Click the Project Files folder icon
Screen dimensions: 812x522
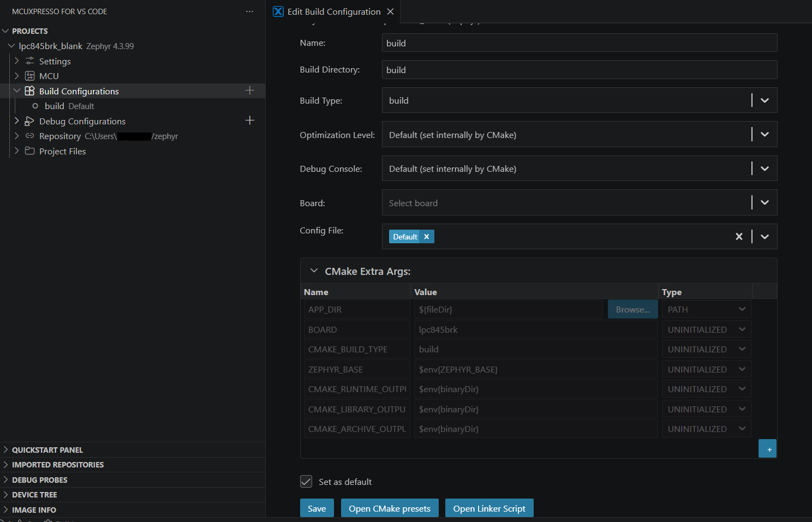[x=30, y=151]
